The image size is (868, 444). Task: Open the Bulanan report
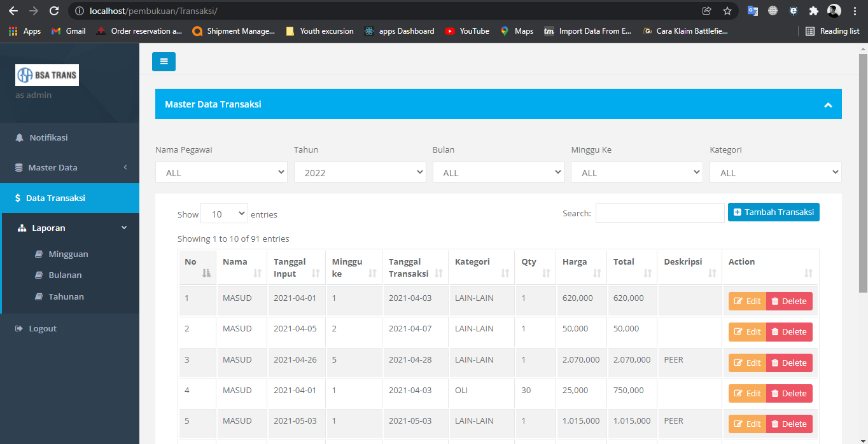[x=65, y=275]
